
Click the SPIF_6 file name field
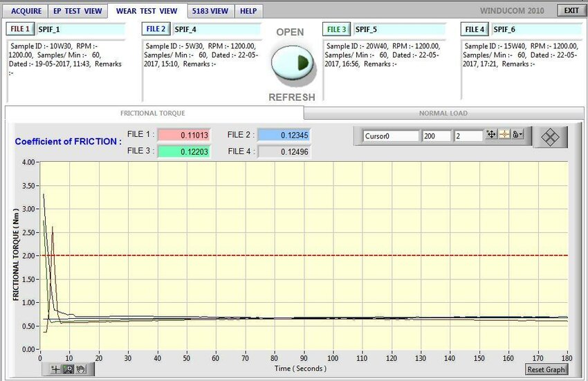coord(534,29)
